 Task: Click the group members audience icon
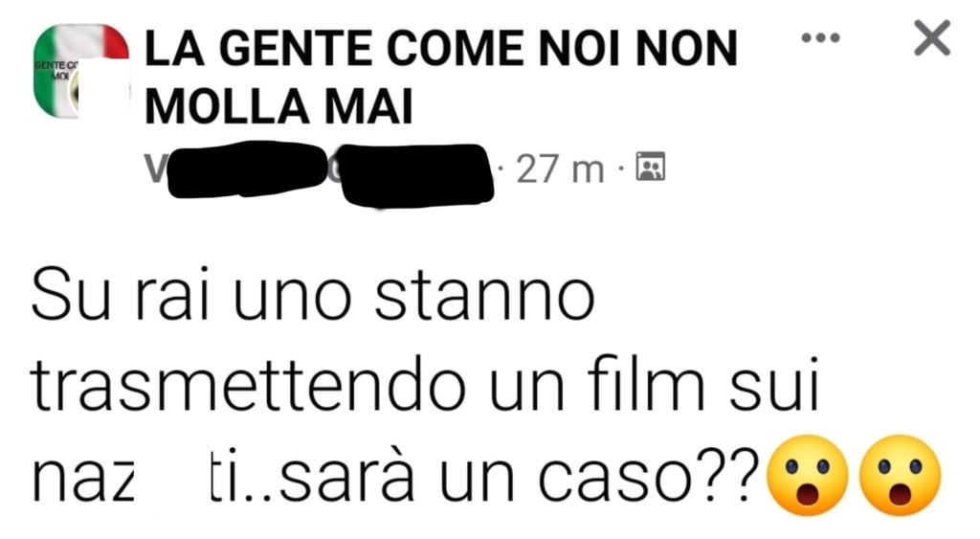click(x=651, y=167)
